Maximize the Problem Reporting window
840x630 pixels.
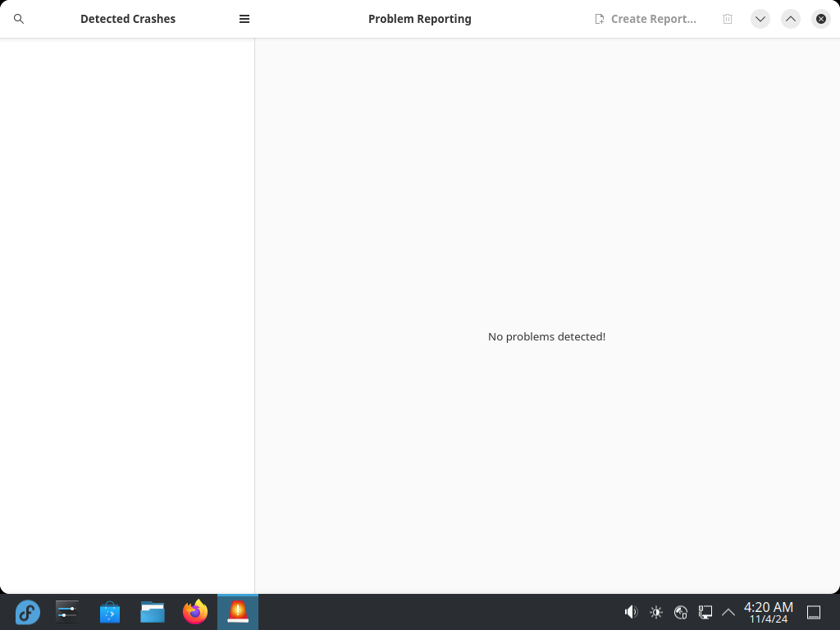point(791,19)
